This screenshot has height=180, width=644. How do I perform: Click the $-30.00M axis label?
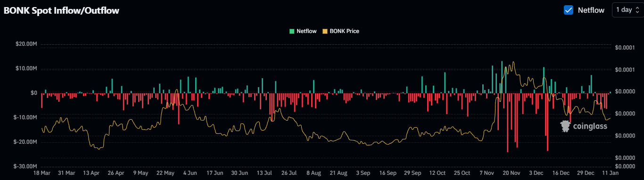point(26,166)
